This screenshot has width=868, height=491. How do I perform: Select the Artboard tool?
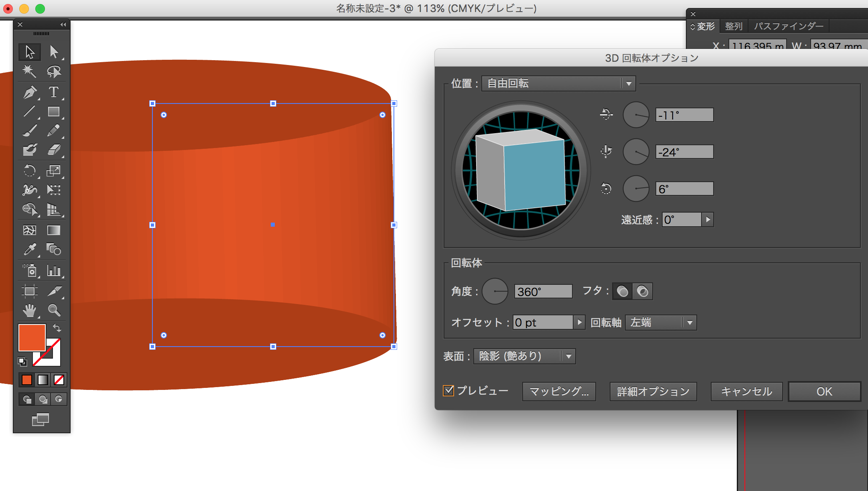click(30, 291)
